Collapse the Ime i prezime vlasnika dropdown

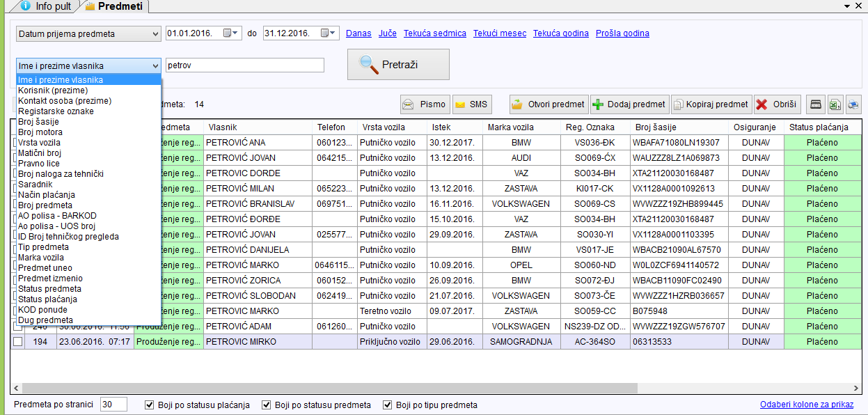coord(155,65)
